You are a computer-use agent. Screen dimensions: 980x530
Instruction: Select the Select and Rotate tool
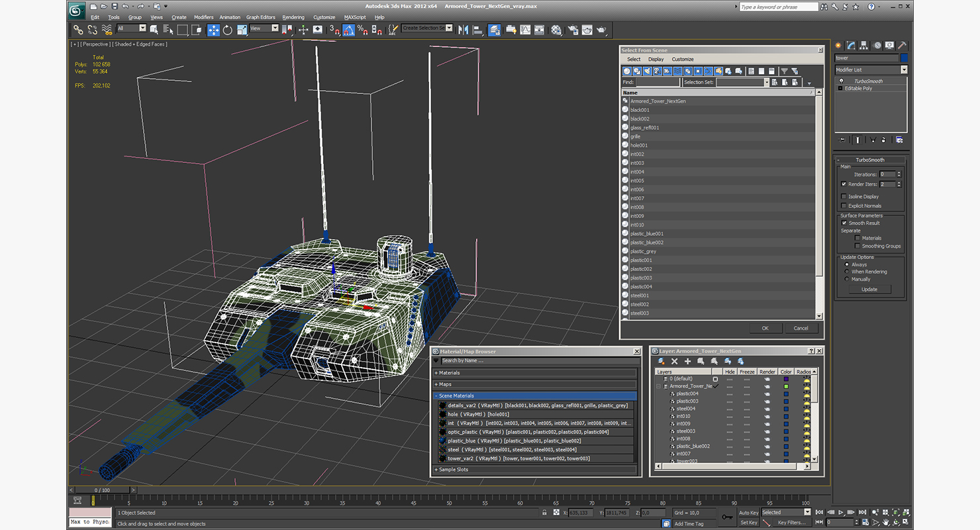tap(228, 30)
